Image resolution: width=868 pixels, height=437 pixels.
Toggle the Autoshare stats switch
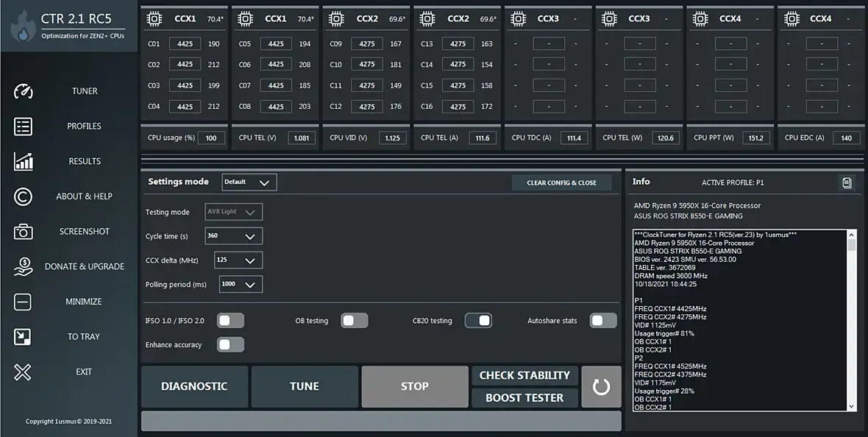tap(603, 321)
